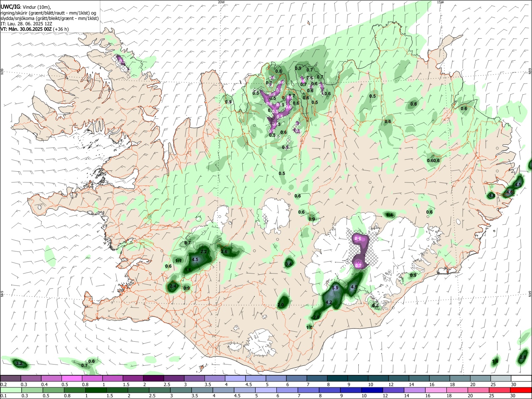532x399 pixels.
Task: Select the white snow legend swatch after 30
Action: (x=522, y=379)
